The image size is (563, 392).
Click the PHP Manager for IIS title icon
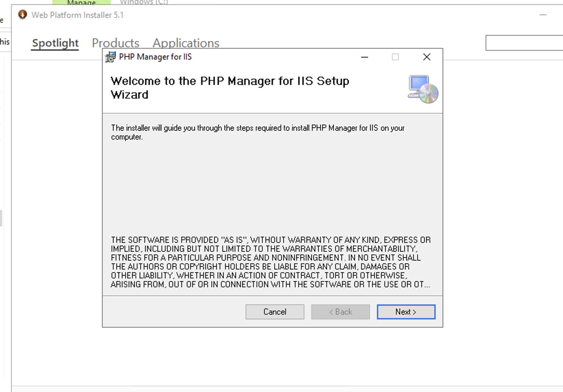pyautogui.click(x=110, y=57)
